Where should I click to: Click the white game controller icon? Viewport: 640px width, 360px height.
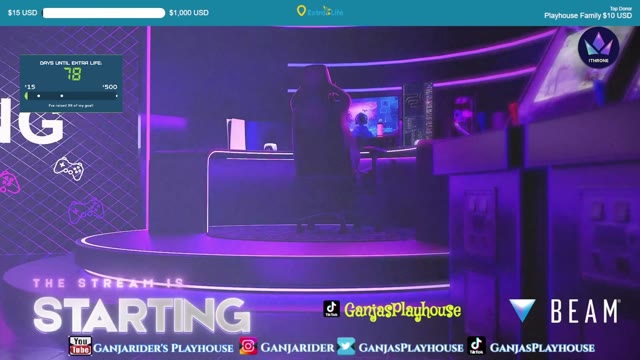click(69, 169)
